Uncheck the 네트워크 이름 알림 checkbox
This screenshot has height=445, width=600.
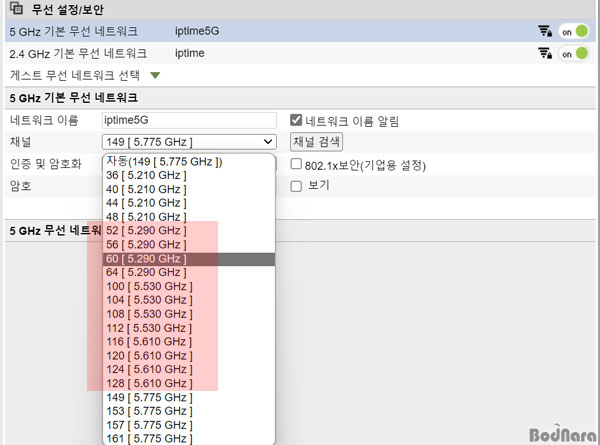pos(296,120)
